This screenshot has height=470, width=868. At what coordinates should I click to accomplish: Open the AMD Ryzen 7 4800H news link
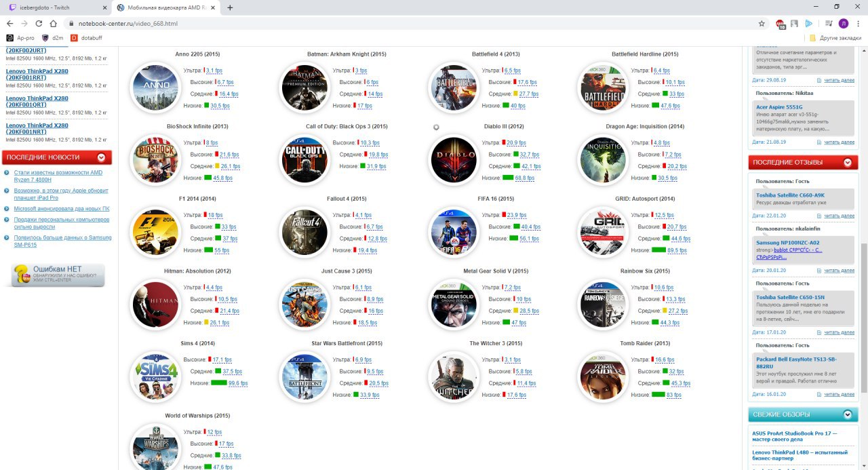(58, 176)
